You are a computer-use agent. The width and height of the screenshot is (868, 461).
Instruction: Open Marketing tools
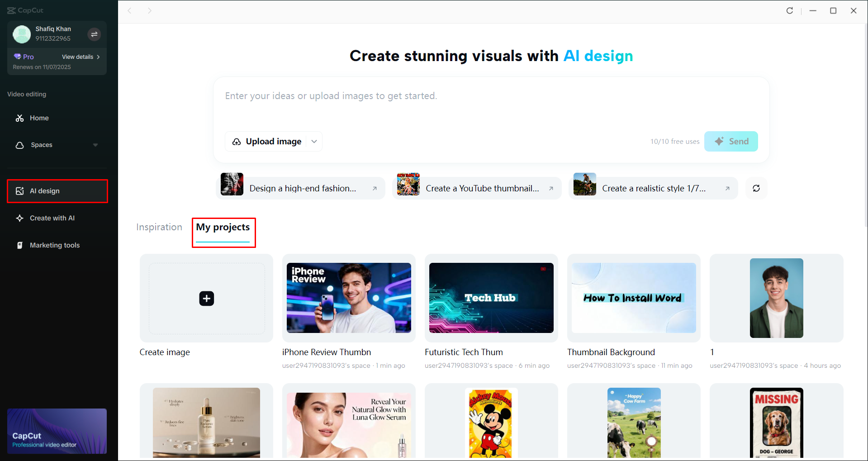[54, 245]
